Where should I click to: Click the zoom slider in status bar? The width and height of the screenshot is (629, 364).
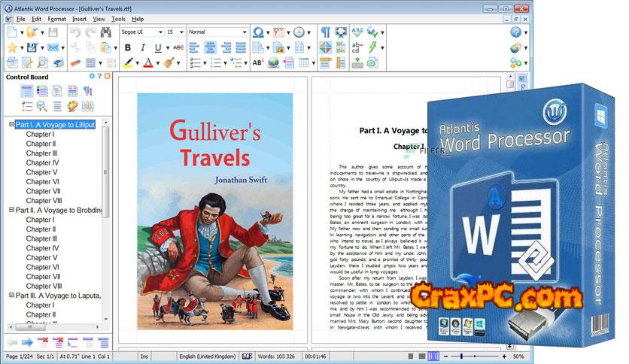[x=473, y=355]
